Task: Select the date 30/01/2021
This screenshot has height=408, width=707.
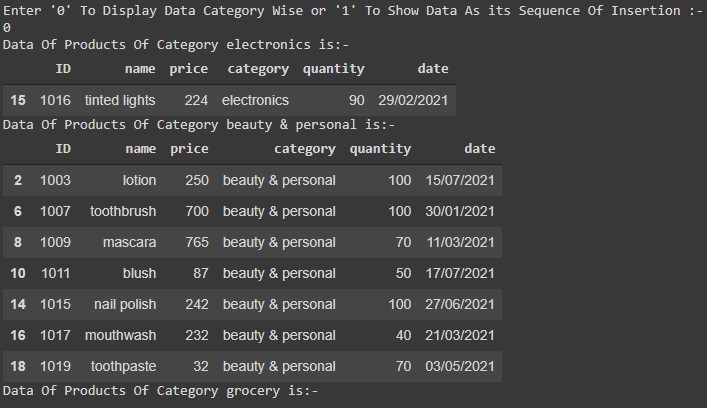Action: click(x=460, y=211)
